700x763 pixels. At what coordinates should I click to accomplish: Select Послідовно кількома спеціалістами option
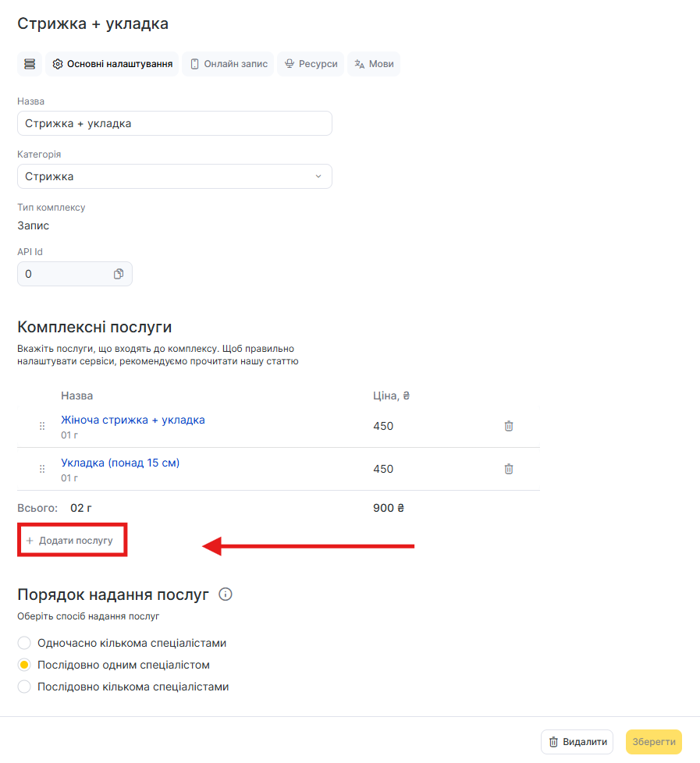[24, 687]
